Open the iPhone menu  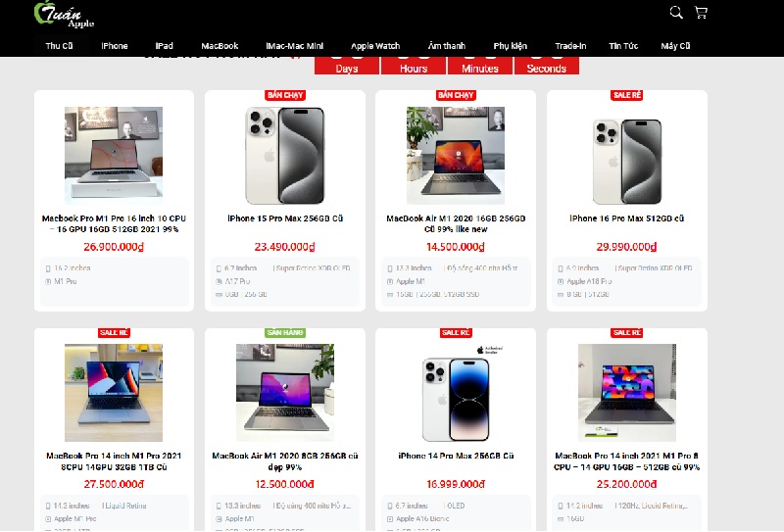click(x=115, y=46)
